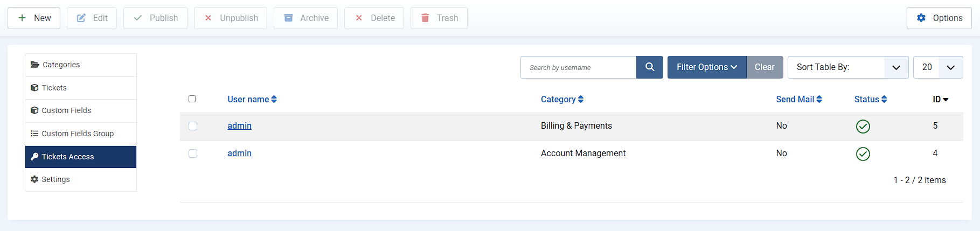Open the items-per-page dropdown showing 20

tap(938, 67)
